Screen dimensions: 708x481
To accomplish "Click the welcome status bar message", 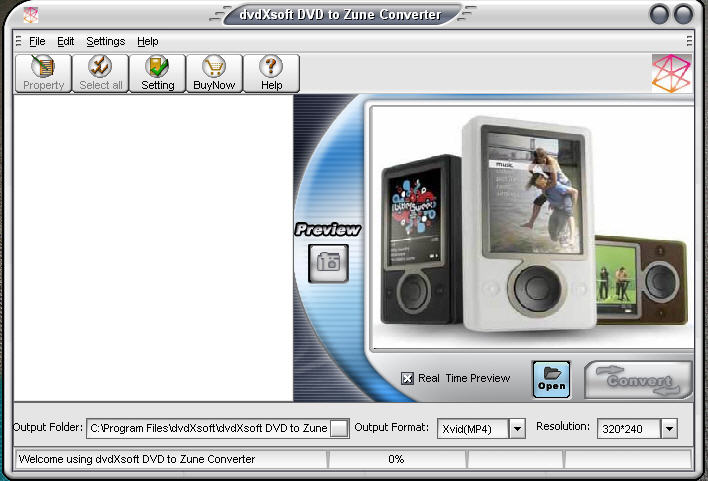I will pyautogui.click(x=136, y=459).
